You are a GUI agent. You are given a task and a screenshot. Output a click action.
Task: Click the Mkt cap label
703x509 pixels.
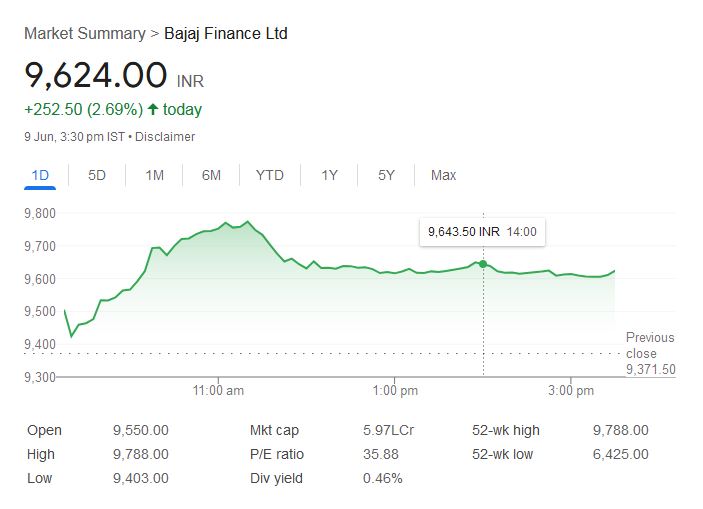273,431
